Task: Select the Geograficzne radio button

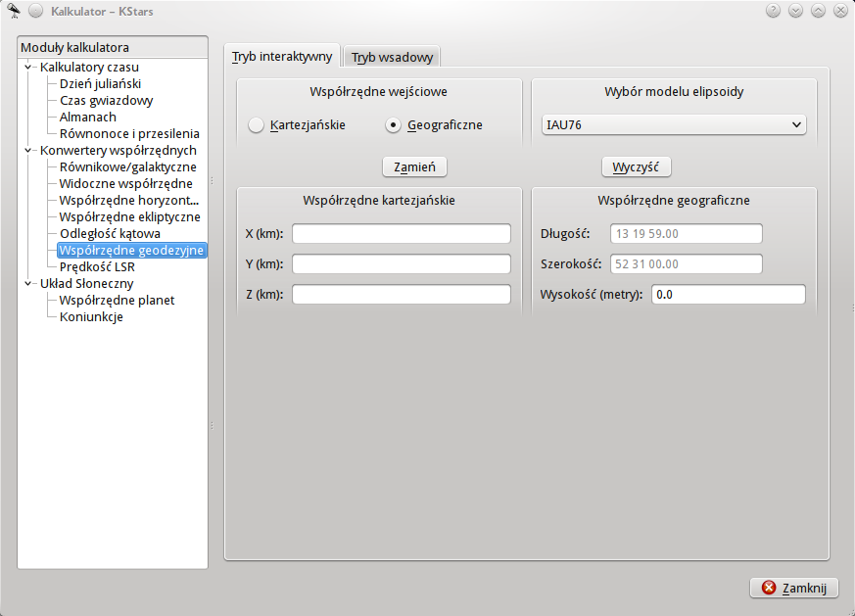Action: (x=393, y=125)
